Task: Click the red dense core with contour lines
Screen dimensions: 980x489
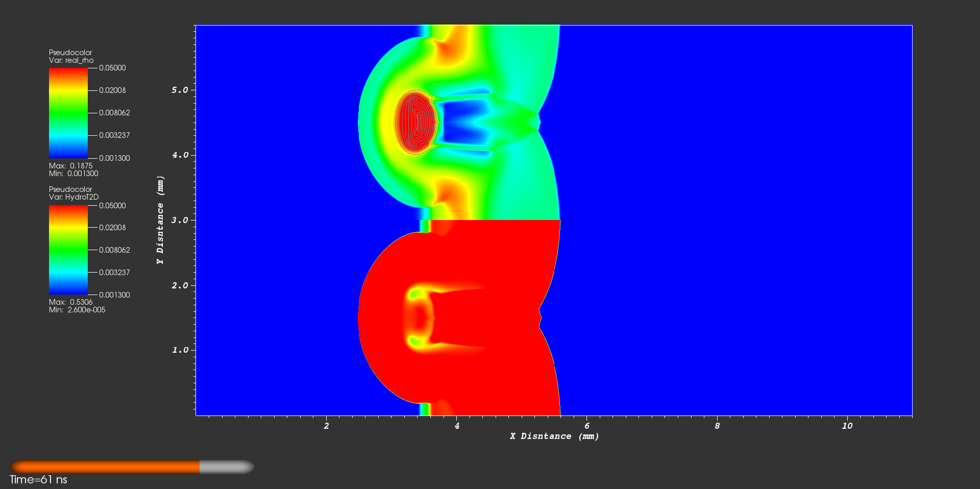Action: 416,122
